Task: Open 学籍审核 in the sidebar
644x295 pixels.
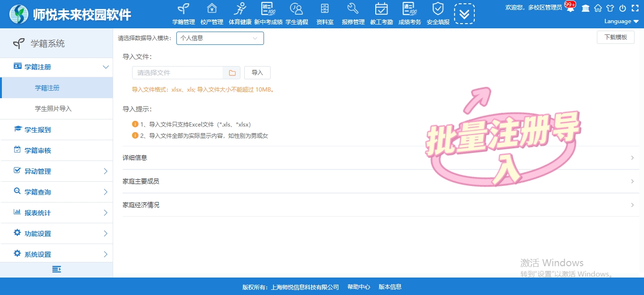Action: (38, 151)
